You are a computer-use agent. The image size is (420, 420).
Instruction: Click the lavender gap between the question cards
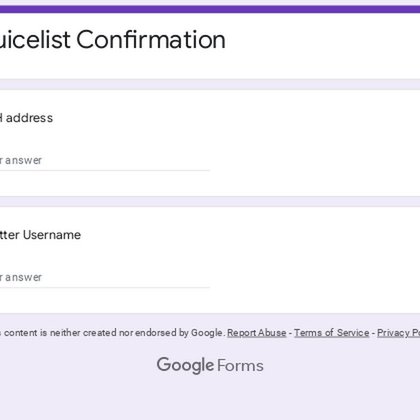click(x=210, y=201)
